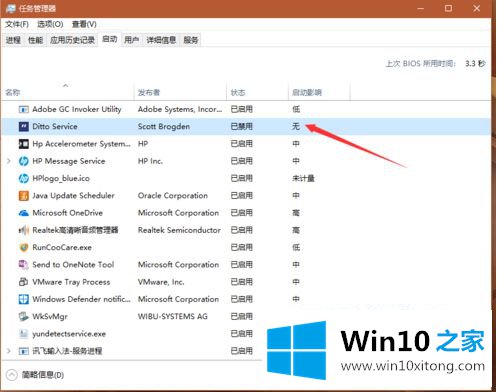Click HP Inc. publisher cell
Screen dimensions: 497x392
pyautogui.click(x=150, y=161)
